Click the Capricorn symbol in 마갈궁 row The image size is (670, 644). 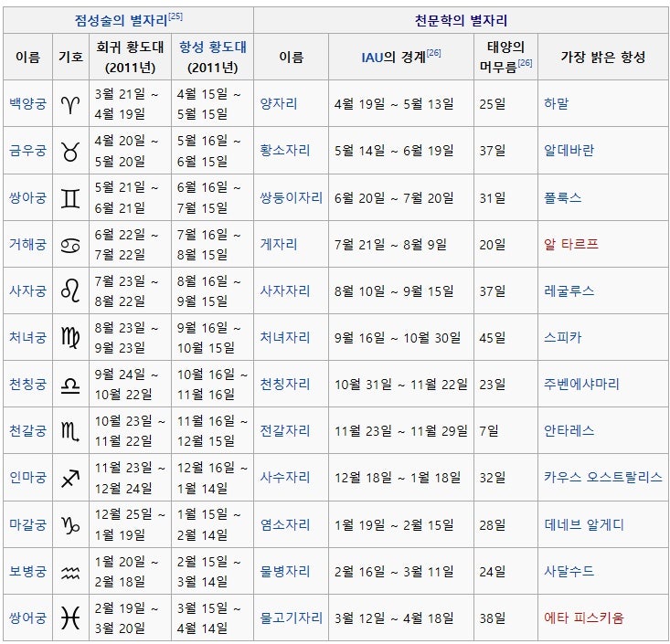point(70,525)
